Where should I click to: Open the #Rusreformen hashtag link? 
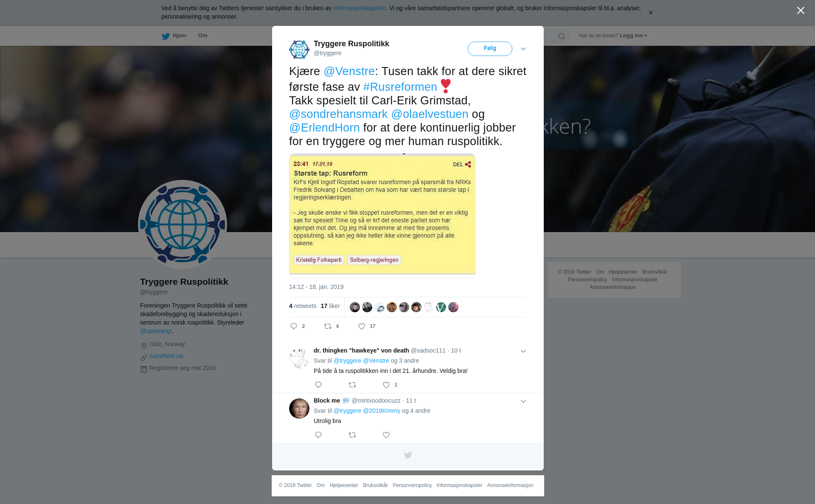pyautogui.click(x=400, y=87)
